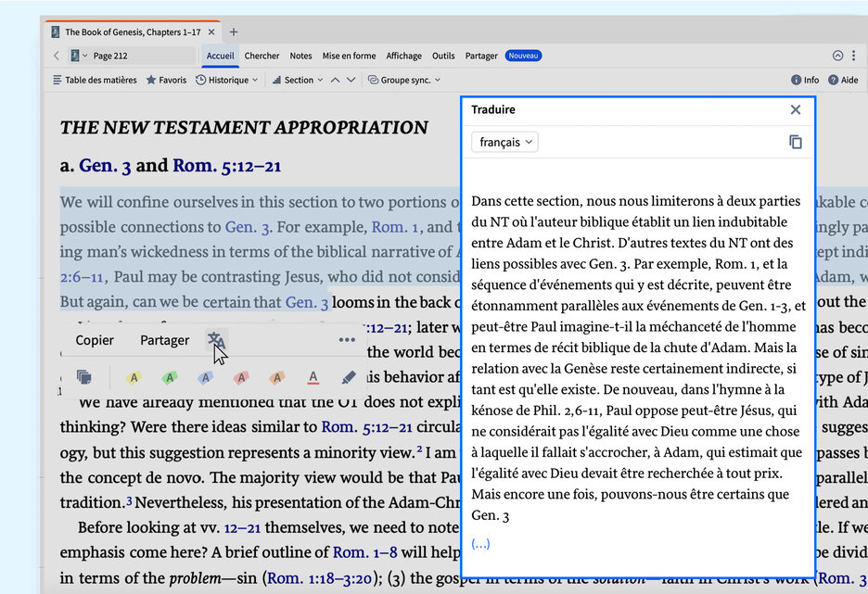Click the heading THE NEW TESTAMENT APPROPRIATION

(244, 127)
